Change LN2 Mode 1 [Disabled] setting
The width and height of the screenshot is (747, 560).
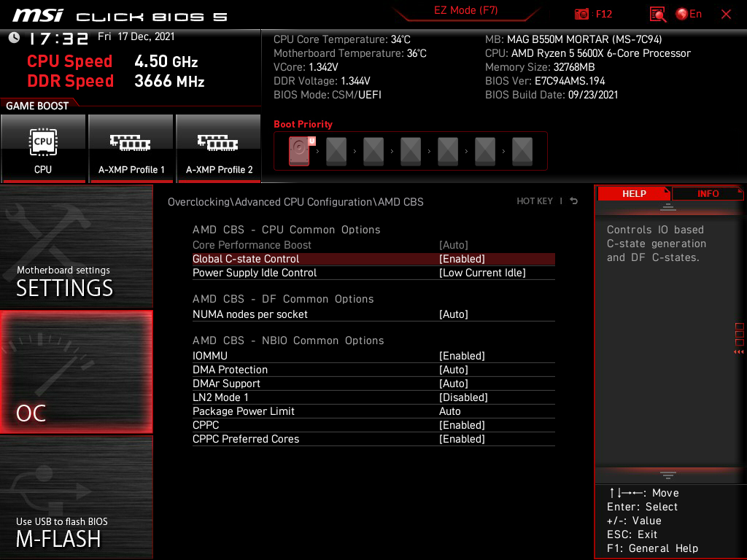tap(463, 397)
